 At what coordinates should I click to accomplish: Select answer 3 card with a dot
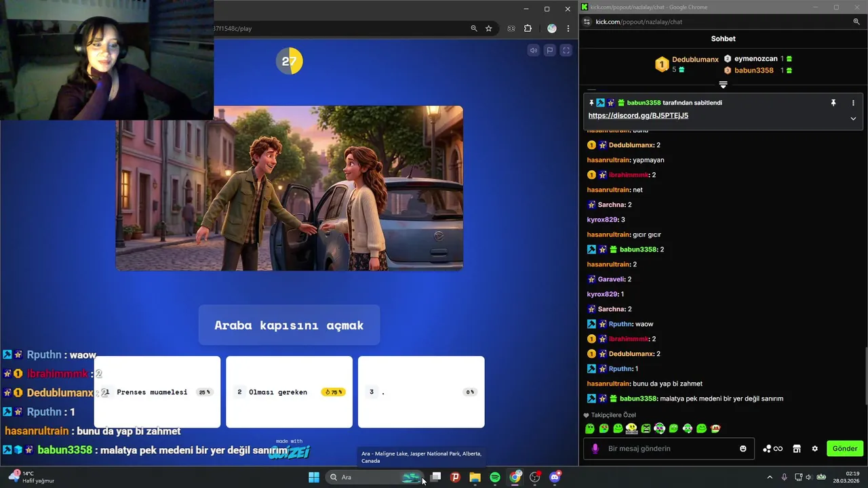(x=421, y=392)
